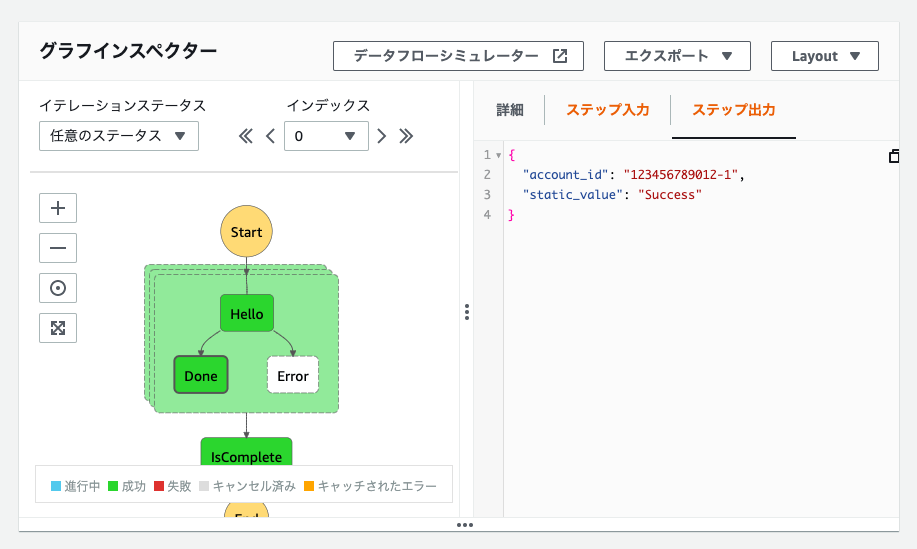Open the エクスポート dropdown button
Screen dimensions: 917x549
tap(677, 56)
